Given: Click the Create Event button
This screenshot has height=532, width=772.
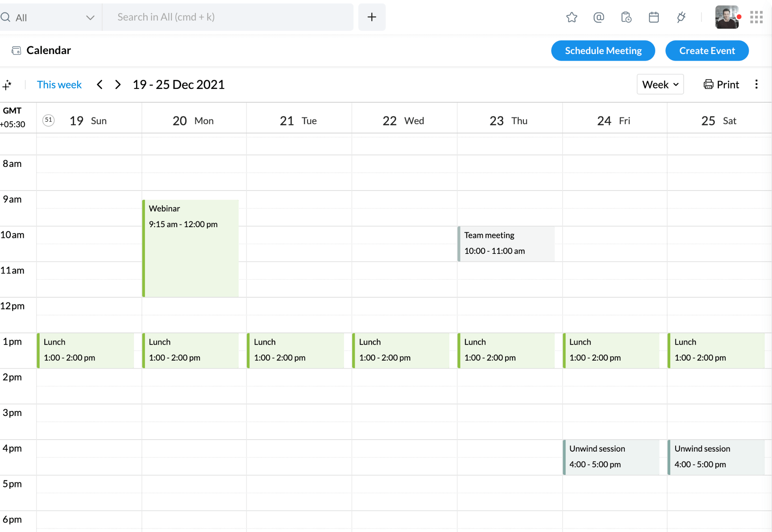Looking at the screenshot, I should (x=707, y=50).
